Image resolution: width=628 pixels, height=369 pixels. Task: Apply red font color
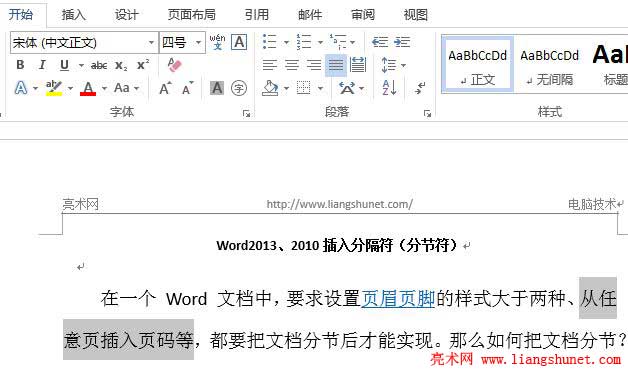88,88
